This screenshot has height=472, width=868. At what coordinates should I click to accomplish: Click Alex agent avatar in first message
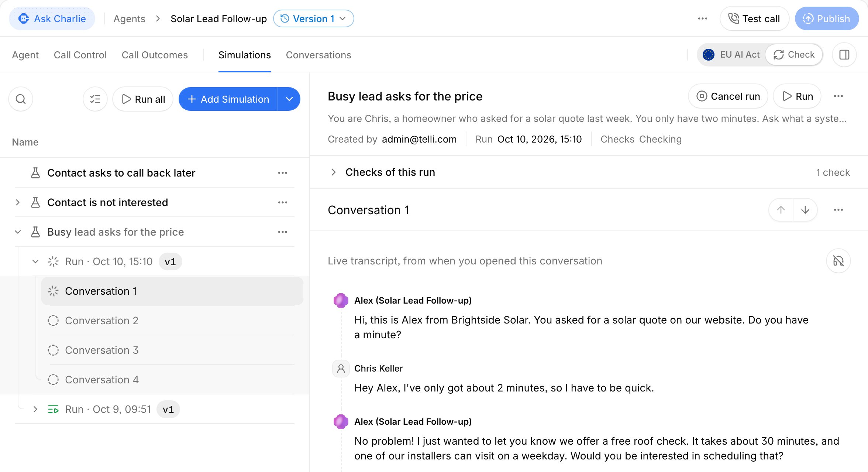[x=341, y=301]
